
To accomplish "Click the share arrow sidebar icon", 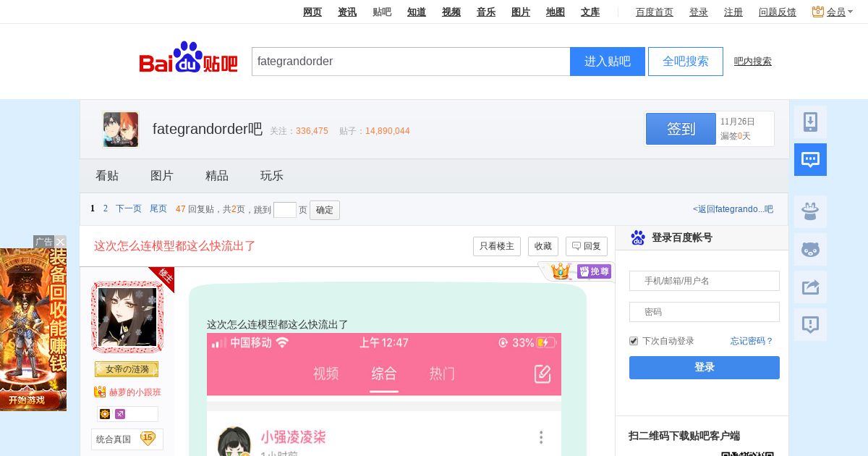I will pyautogui.click(x=810, y=287).
